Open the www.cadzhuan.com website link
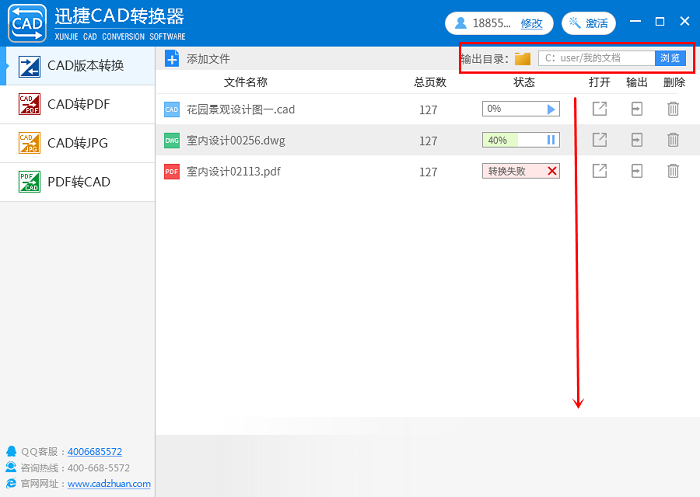The height and width of the screenshot is (497, 700). [x=109, y=484]
